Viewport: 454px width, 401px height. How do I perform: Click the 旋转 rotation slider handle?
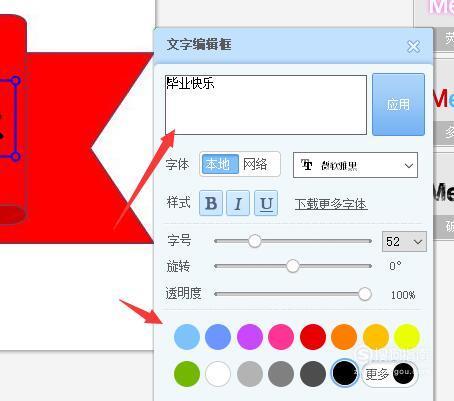click(x=293, y=266)
